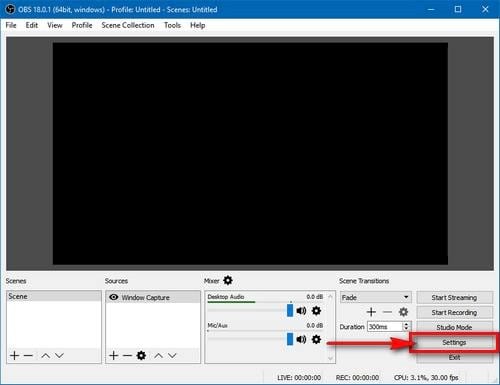Click Desktop Audio 0.0 dB value
This screenshot has height=385, width=500.
coord(315,297)
